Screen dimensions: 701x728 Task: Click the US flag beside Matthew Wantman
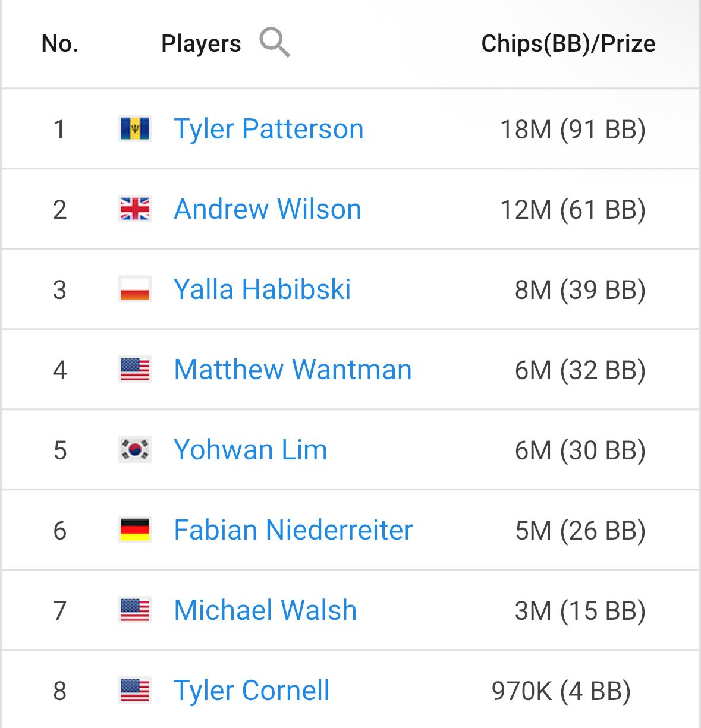click(135, 370)
